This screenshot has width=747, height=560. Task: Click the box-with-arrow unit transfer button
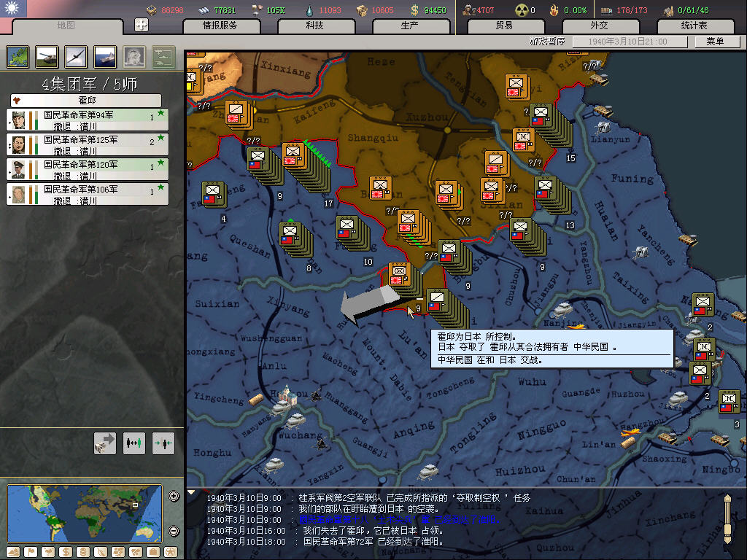pos(105,443)
